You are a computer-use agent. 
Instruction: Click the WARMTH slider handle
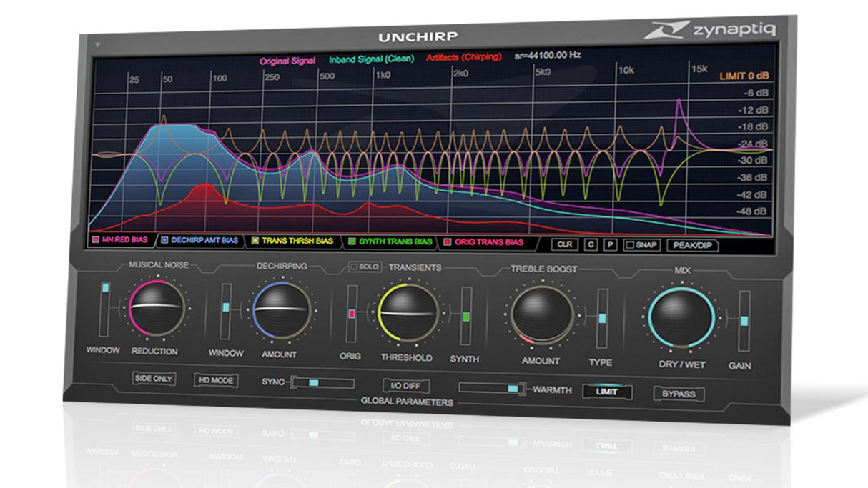pyautogui.click(x=512, y=389)
